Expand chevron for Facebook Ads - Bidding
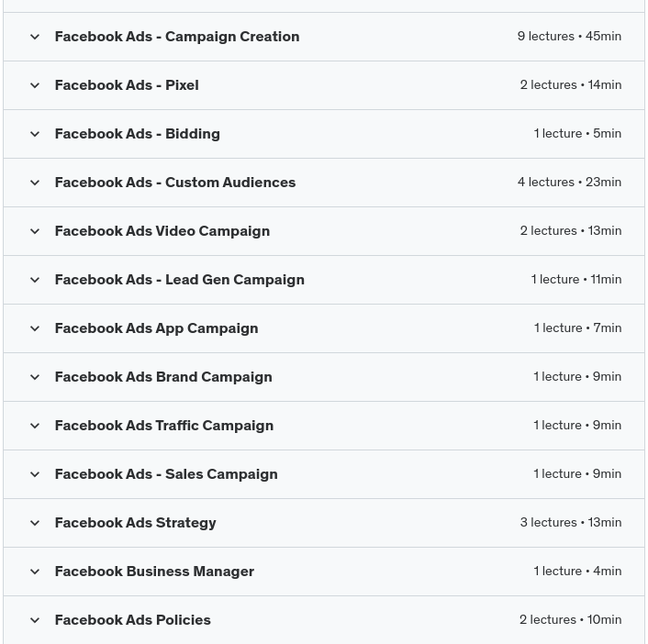The image size is (648, 644). (35, 134)
